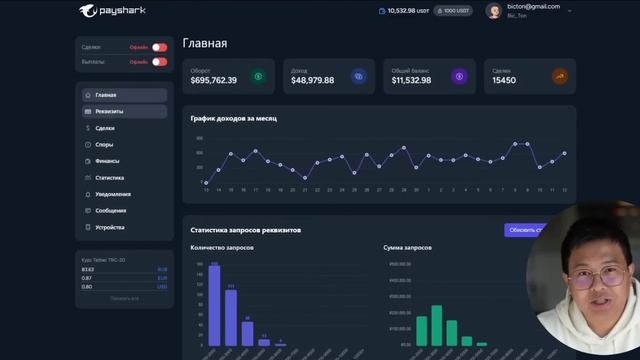The image size is (640, 360).
Task: Click the purple icon on Общий баланс card
Action: [x=459, y=76]
